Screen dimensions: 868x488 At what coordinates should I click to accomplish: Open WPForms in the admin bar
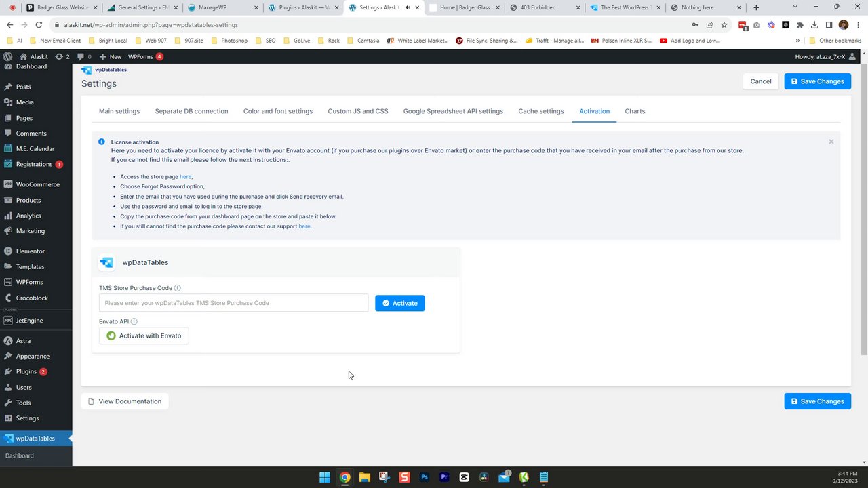(x=146, y=57)
